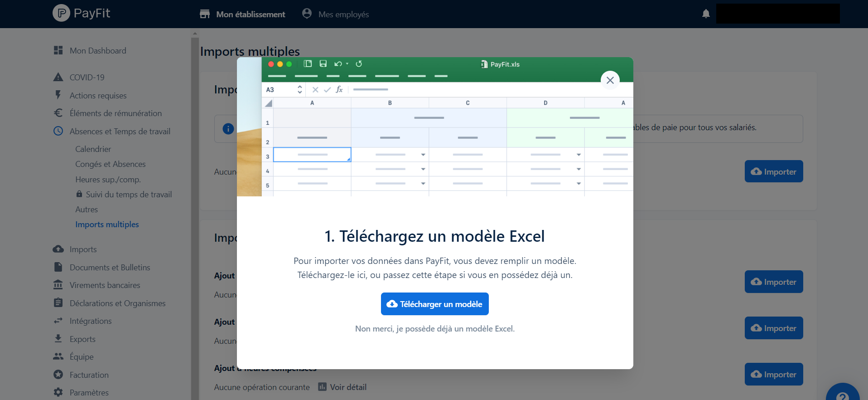
Task: Click the PayFit logo
Action: click(x=82, y=13)
